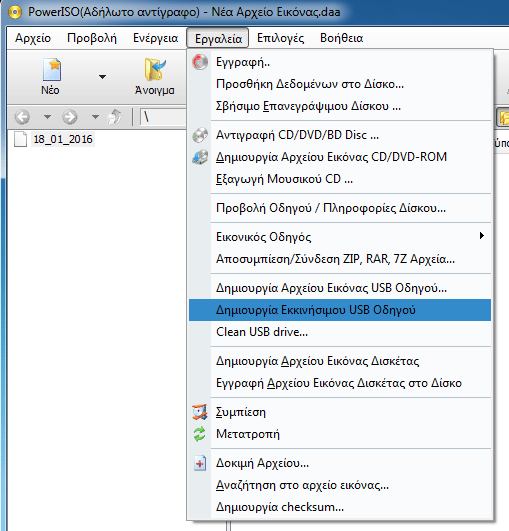
Task: Click the red burn disc icon
Action: coord(200,62)
